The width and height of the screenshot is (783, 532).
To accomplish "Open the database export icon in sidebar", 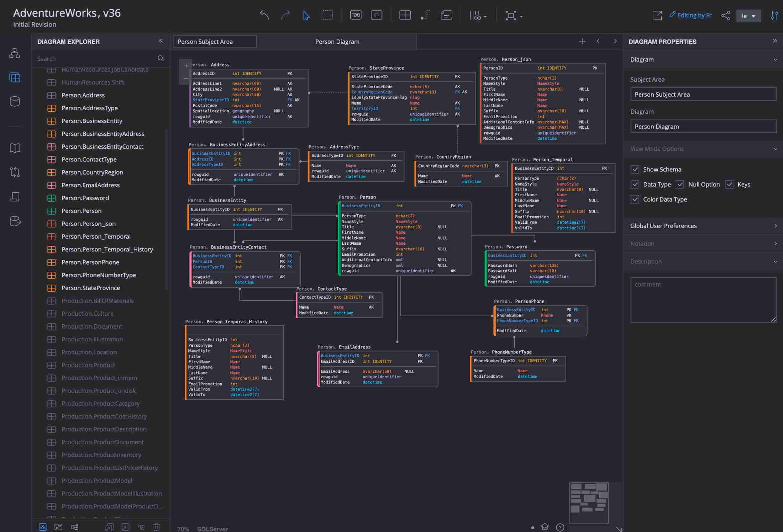I will pyautogui.click(x=15, y=221).
